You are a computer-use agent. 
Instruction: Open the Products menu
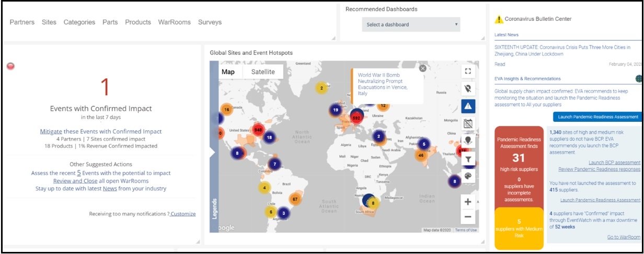click(x=138, y=22)
